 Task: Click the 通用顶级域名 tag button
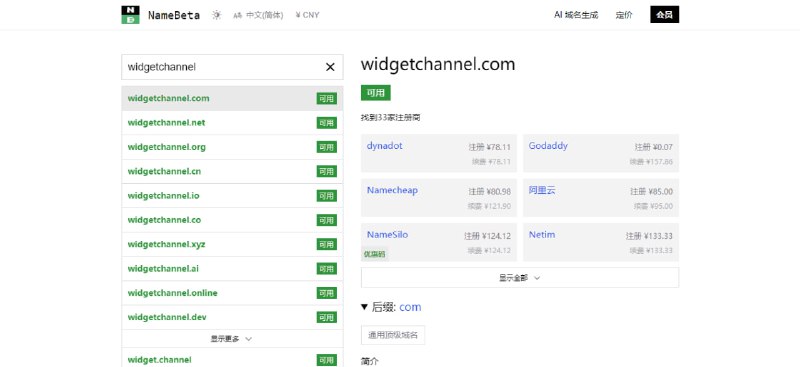point(393,335)
